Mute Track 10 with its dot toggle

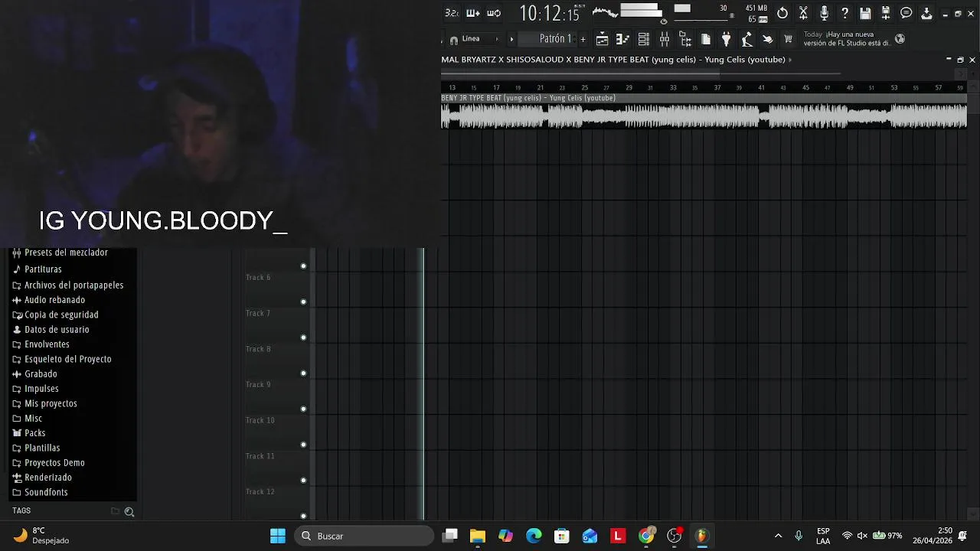coord(303,445)
